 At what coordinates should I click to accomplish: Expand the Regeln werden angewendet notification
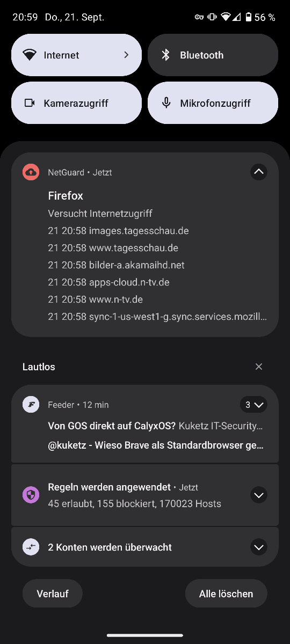click(x=259, y=495)
